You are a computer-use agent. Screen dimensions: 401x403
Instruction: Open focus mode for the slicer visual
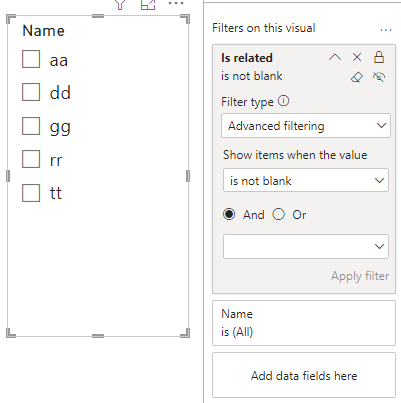click(148, 4)
